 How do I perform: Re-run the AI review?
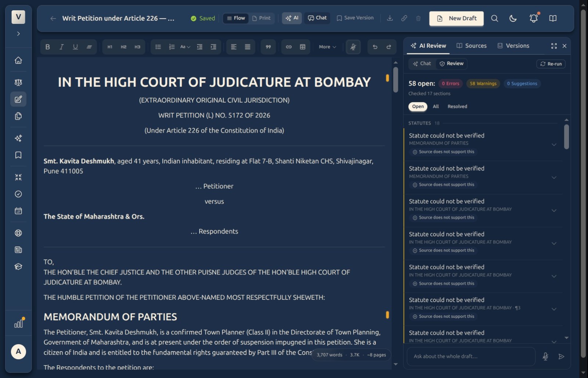[551, 64]
